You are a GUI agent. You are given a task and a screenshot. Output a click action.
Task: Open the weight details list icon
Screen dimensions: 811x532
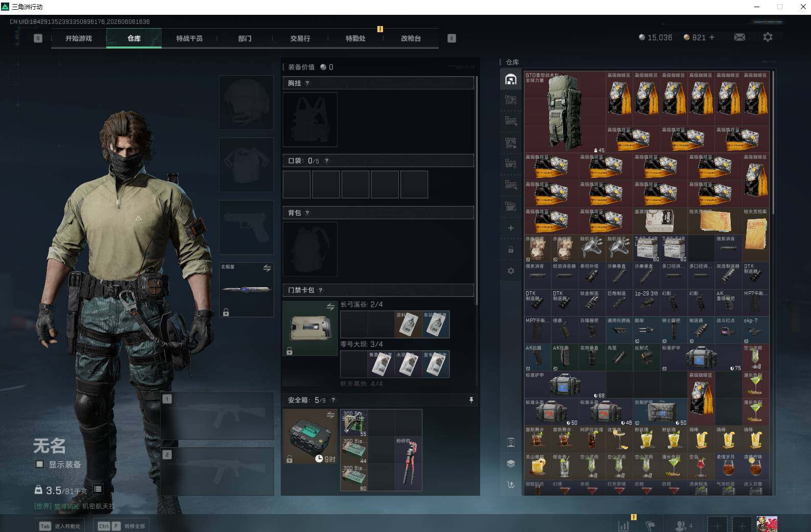pos(98,489)
